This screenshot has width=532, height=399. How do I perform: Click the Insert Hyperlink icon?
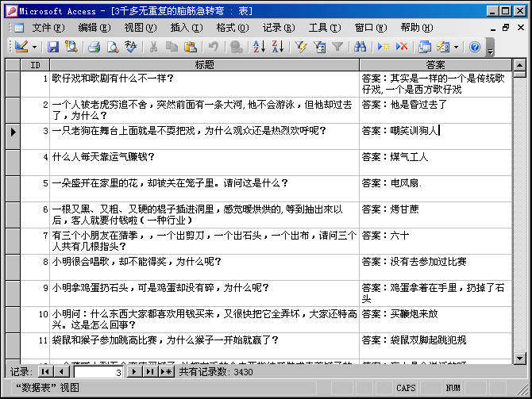pyautogui.click(x=236, y=47)
